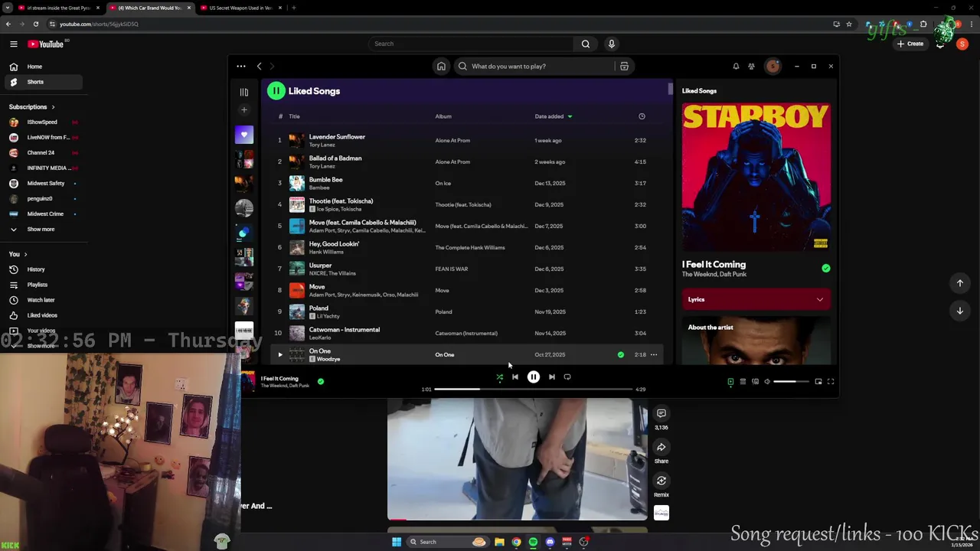Open the album Alone At Prom in row 1

(452, 140)
